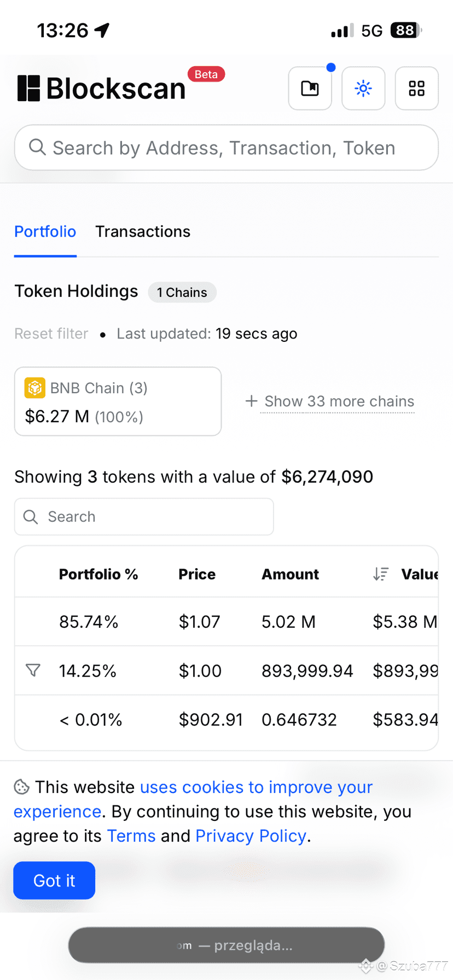Open the apps grid menu icon
The image size is (453, 980).
coord(417,88)
